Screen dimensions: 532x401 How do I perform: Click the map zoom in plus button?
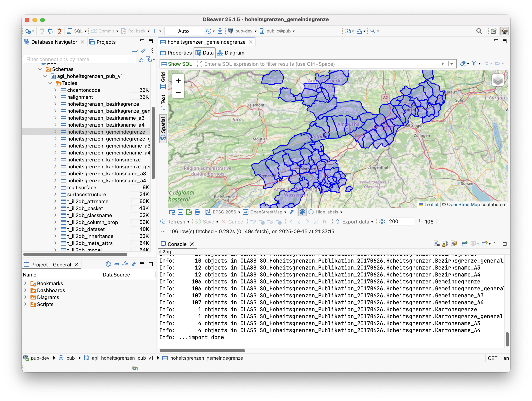click(x=178, y=81)
